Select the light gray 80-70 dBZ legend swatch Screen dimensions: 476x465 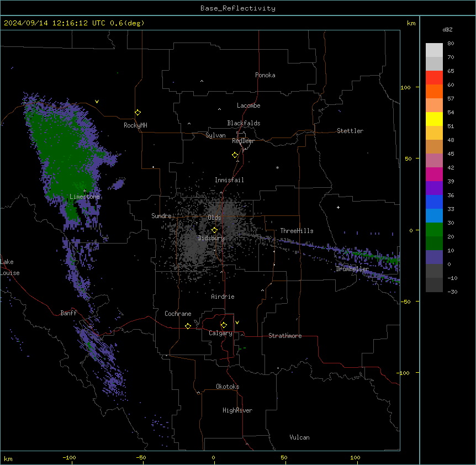pos(434,50)
